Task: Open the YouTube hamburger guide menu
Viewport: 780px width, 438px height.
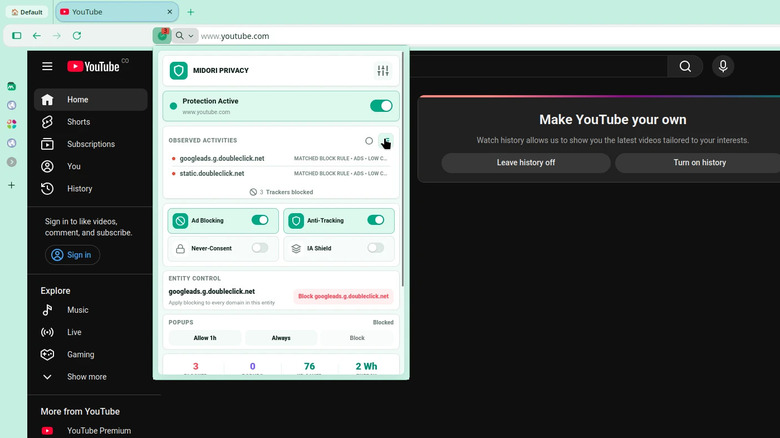Action: [x=47, y=66]
